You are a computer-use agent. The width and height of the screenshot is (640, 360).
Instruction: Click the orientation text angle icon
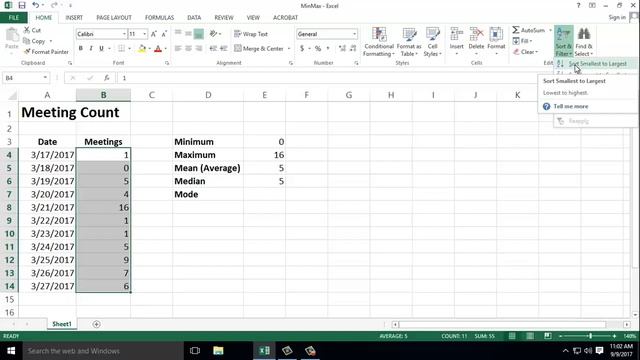213,34
